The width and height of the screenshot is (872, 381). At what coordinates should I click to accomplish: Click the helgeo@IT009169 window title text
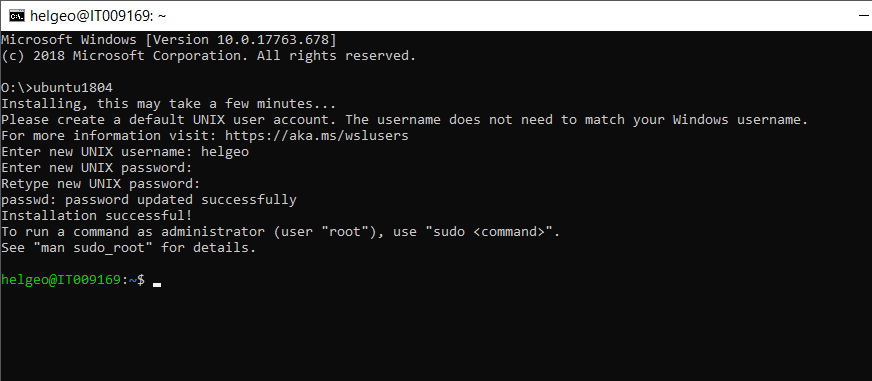(x=98, y=16)
